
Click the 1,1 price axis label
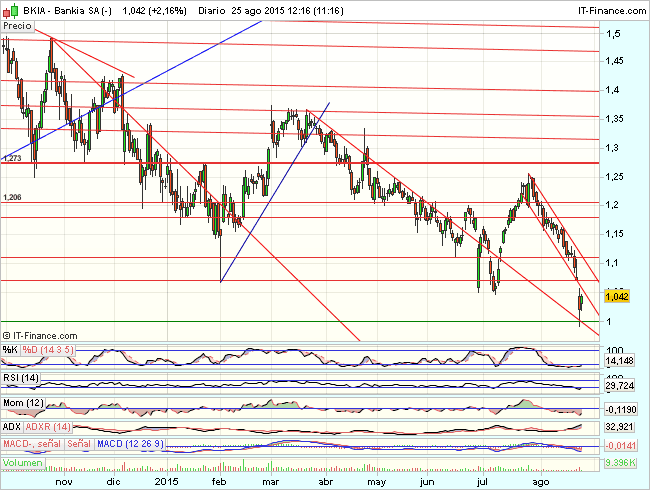tap(612, 262)
